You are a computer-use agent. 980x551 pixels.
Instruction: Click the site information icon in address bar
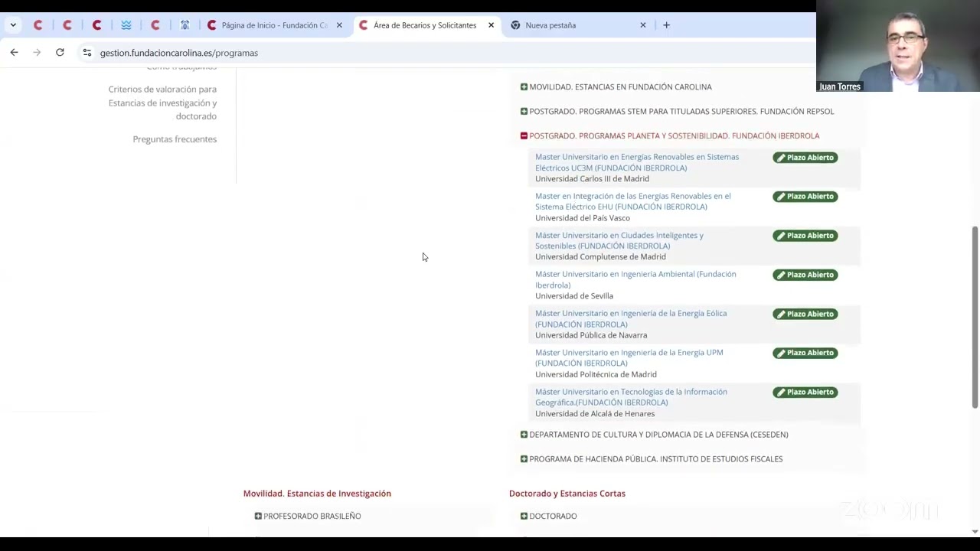[87, 53]
